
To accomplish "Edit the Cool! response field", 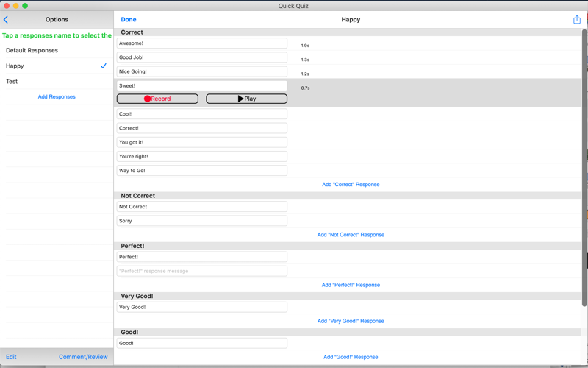I will tap(201, 114).
